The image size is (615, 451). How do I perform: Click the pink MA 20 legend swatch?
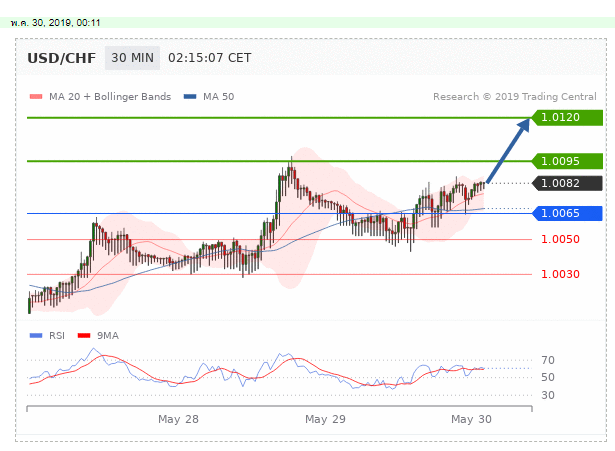(36, 97)
